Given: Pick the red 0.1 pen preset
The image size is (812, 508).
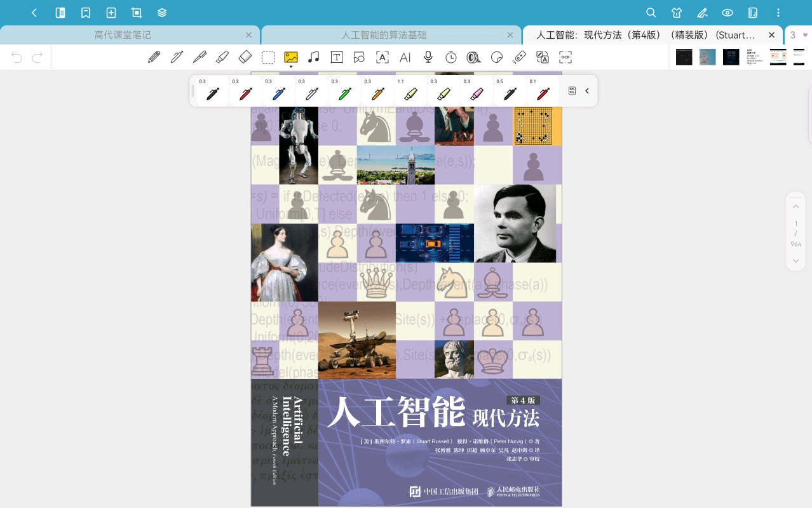Looking at the screenshot, I should 543,91.
